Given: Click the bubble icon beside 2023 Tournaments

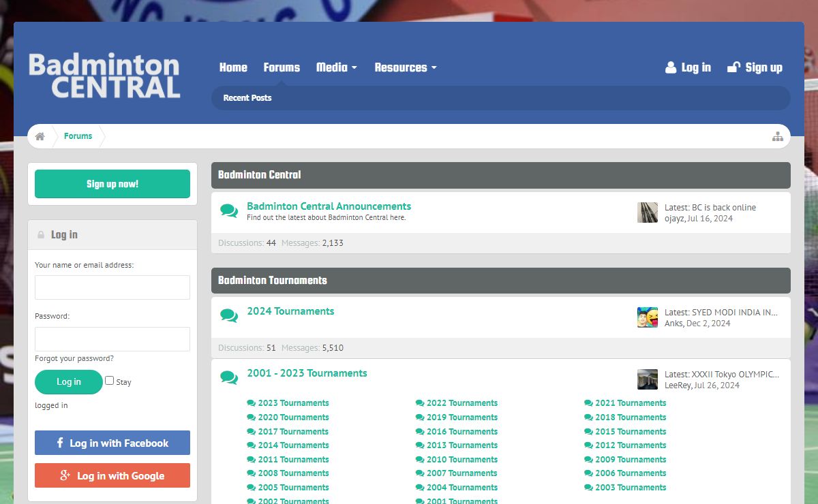Looking at the screenshot, I should [x=252, y=403].
